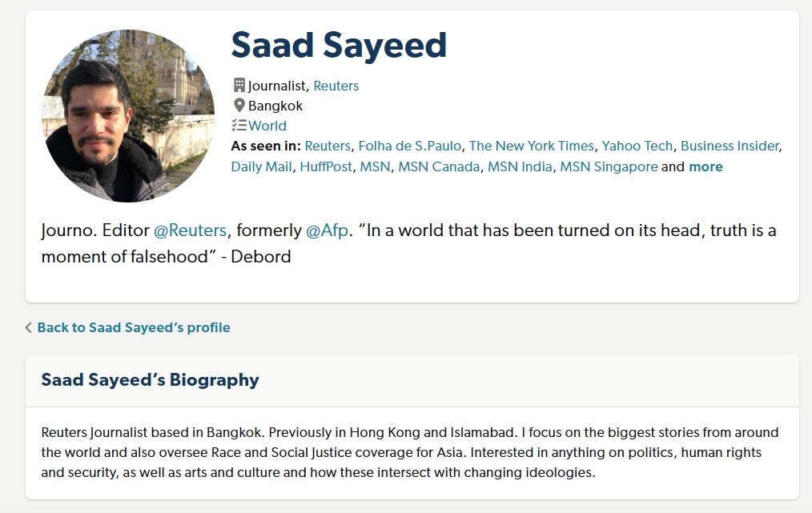Go back to Saad Sayeed's profile

134,327
